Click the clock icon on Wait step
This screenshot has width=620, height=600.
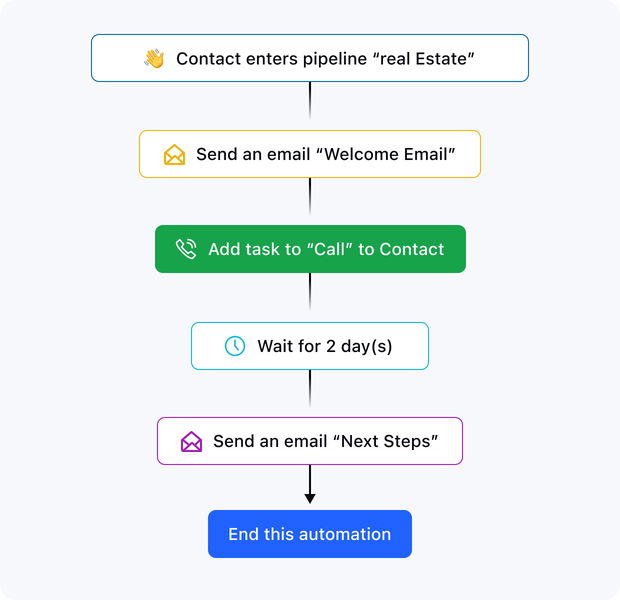[234, 346]
